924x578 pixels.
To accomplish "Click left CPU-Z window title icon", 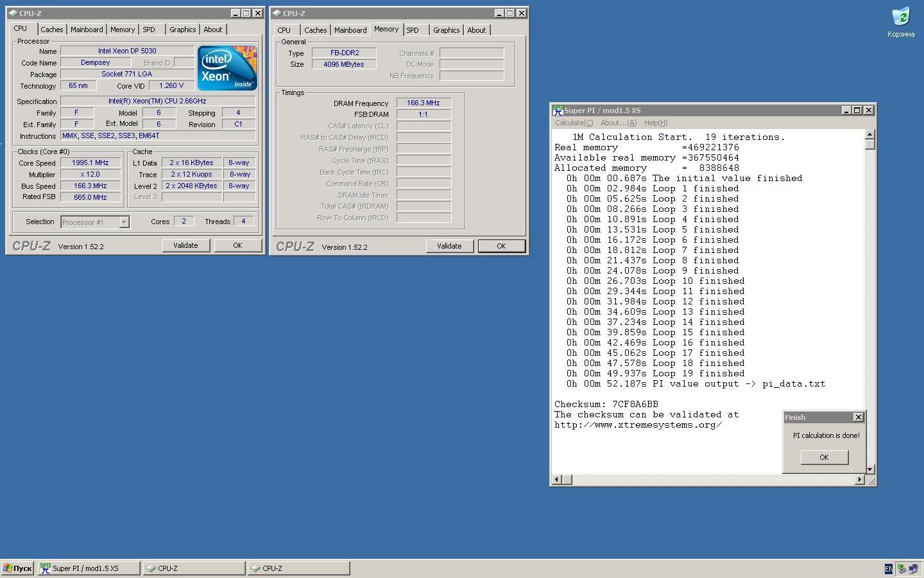I will coord(13,13).
